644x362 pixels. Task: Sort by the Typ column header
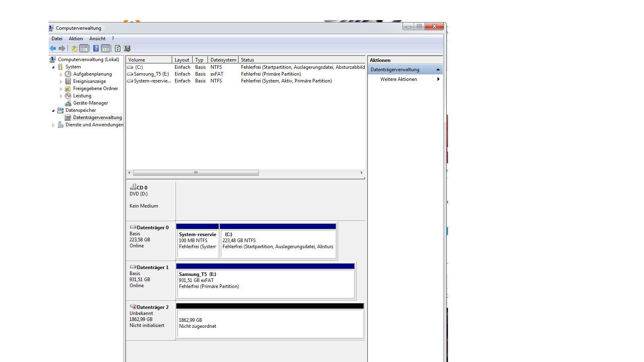click(200, 60)
